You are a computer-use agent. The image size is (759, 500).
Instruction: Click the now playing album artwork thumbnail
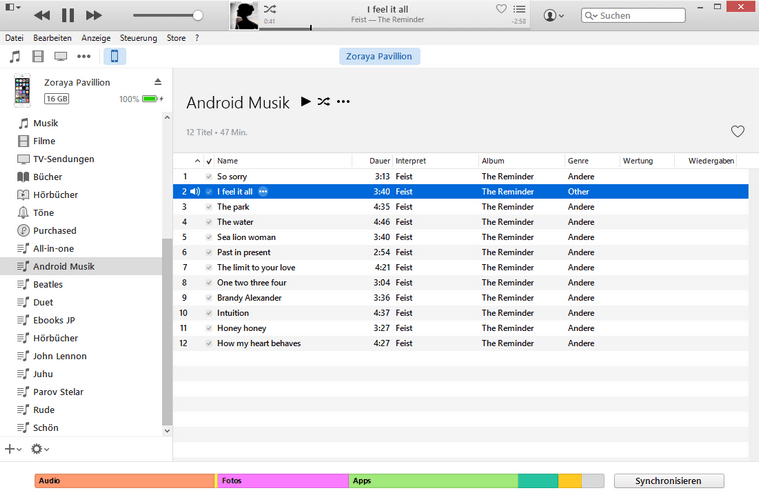coord(244,15)
